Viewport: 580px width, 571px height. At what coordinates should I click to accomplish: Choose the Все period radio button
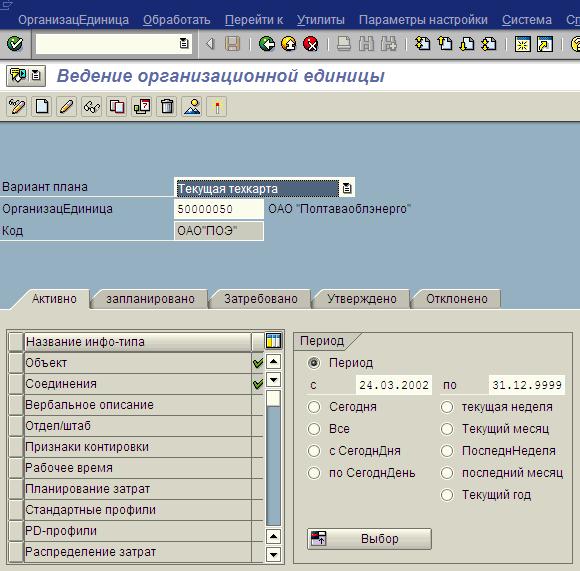click(x=314, y=429)
